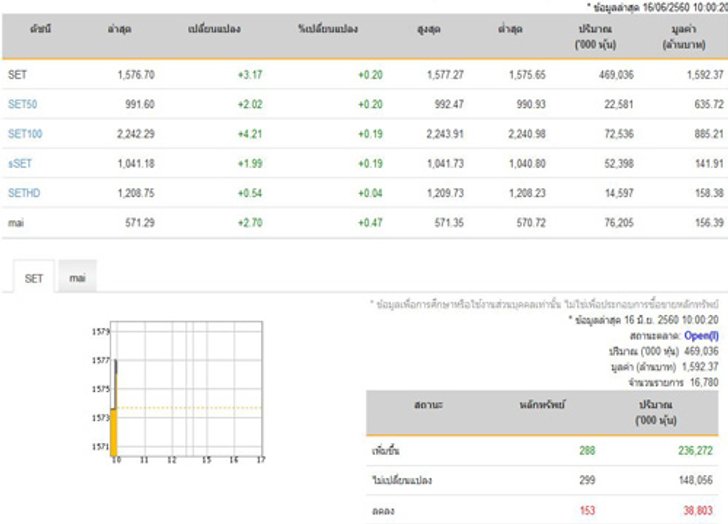
Task: Click SETHD value 158.38
Action: (x=709, y=193)
